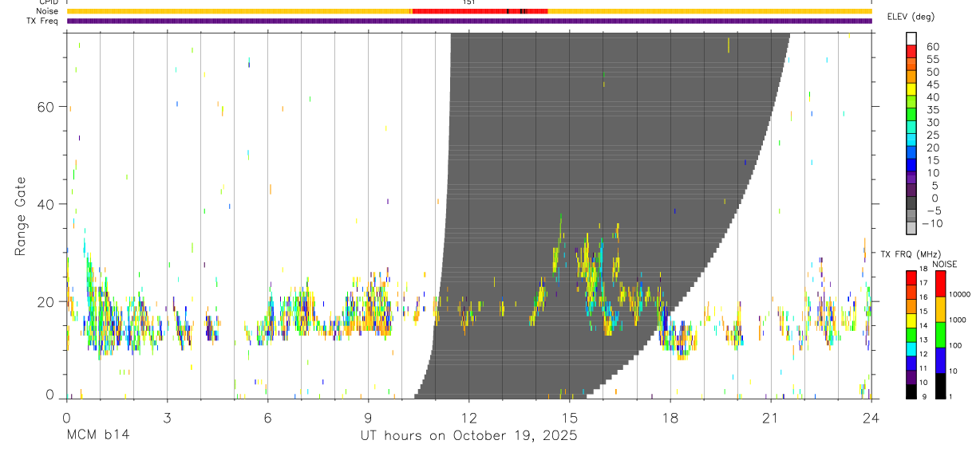The image size is (980, 452).
Task: Pick the yellow swatch in ELEV colorbar
Action: click(x=911, y=89)
